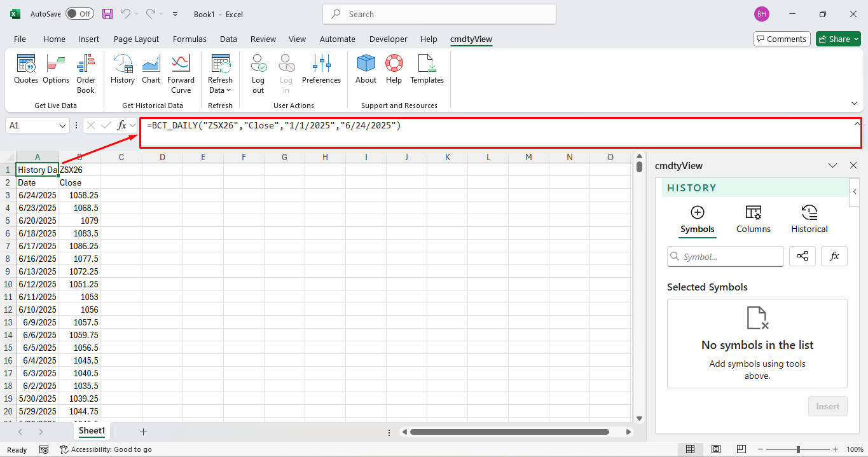The image size is (868, 457).
Task: Open the Options live data tool
Action: [x=56, y=69]
